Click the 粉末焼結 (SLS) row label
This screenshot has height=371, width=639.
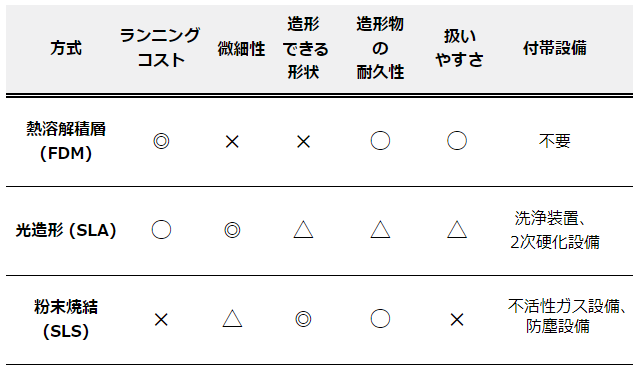point(66,319)
